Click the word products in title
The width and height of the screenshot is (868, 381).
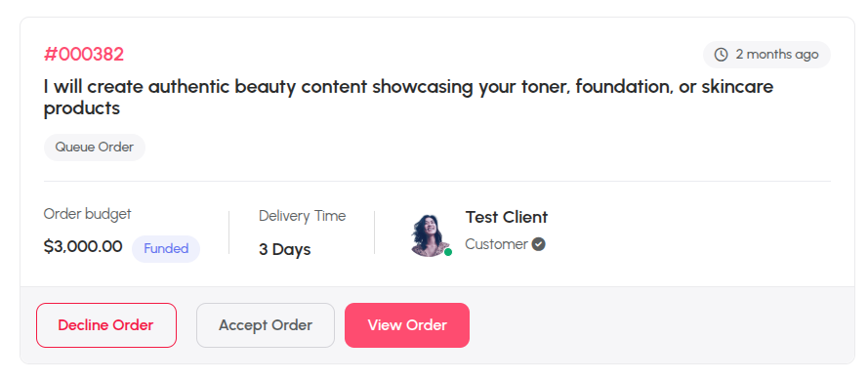coord(82,109)
